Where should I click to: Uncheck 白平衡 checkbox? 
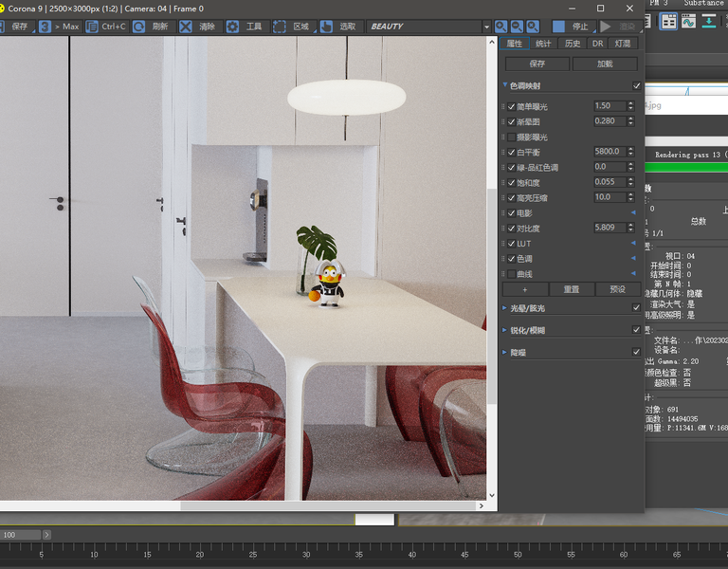pos(512,153)
